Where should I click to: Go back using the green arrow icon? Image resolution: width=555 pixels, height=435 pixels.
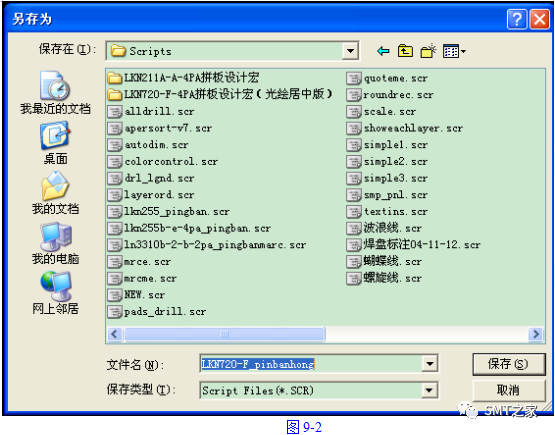pyautogui.click(x=383, y=51)
